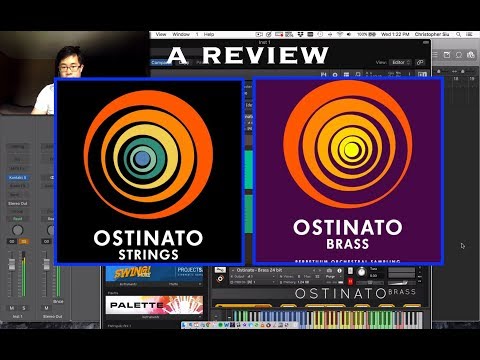Click the red mute button in Kontakt header
This screenshot has width=480, height=360.
click(x=350, y=282)
